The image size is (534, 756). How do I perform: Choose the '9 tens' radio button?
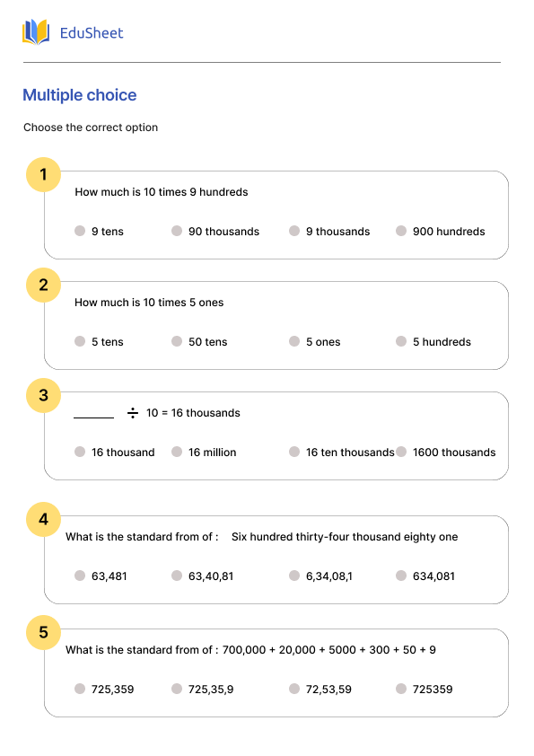(x=80, y=231)
